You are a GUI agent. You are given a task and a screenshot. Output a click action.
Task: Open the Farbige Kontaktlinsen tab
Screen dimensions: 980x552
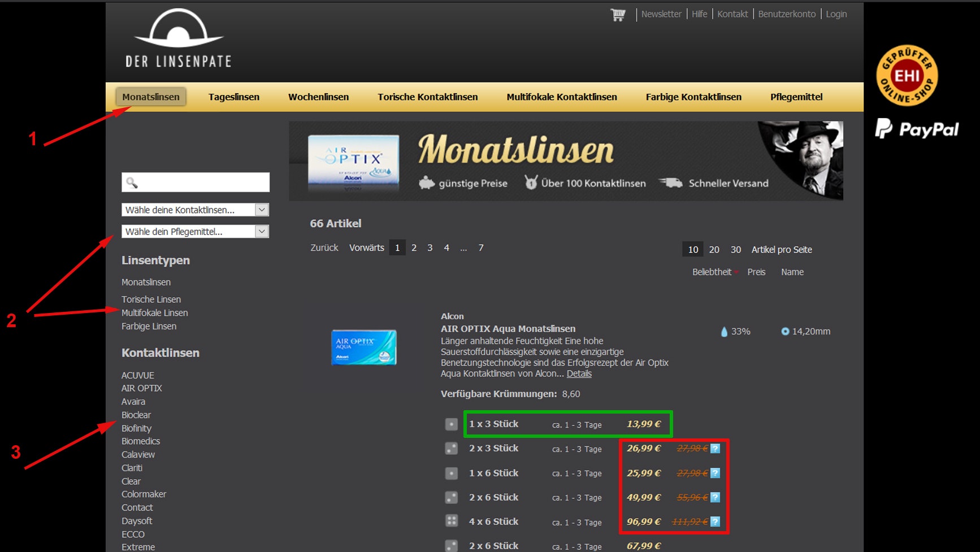point(693,97)
